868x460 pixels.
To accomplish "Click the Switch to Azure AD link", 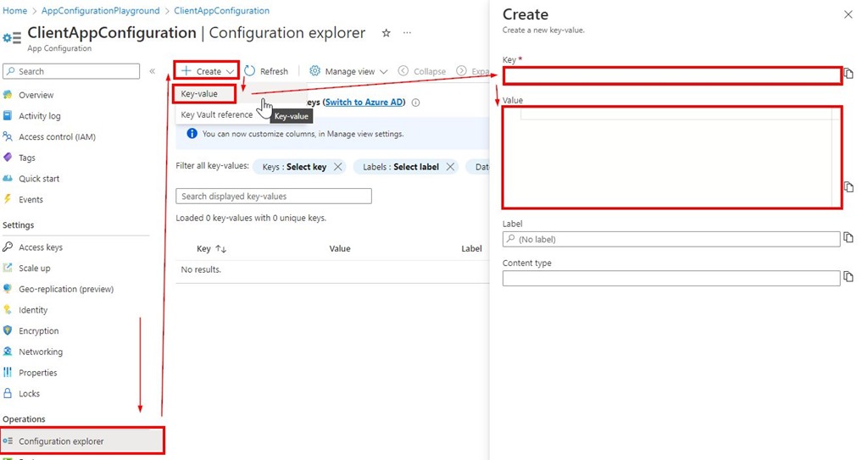I will (364, 103).
